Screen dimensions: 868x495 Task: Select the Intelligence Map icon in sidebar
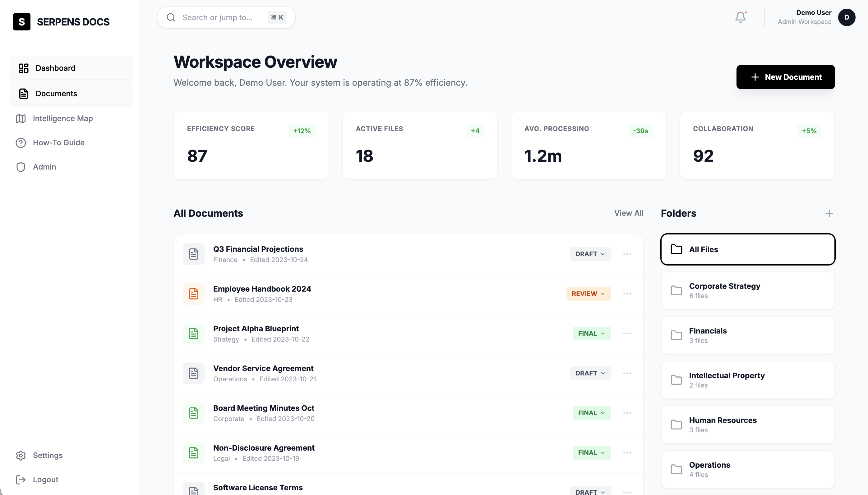click(x=21, y=118)
